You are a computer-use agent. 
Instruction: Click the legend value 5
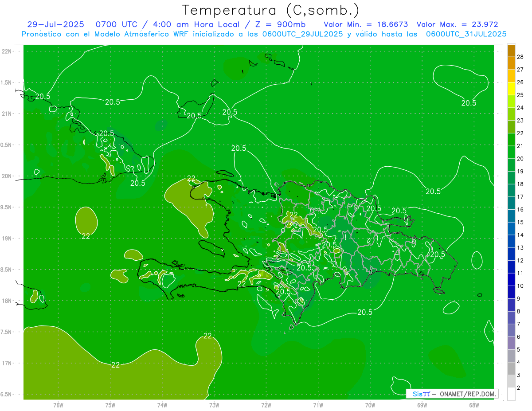[x=519, y=350]
